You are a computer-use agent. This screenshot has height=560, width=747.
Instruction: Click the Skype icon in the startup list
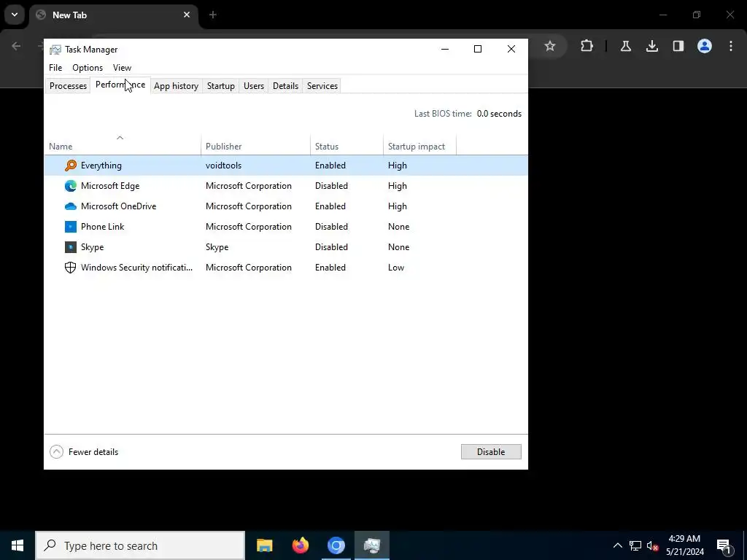(71, 247)
